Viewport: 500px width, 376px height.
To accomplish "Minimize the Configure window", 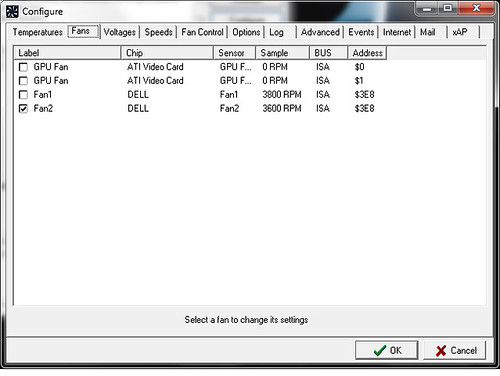I will pyautogui.click(x=426, y=8).
